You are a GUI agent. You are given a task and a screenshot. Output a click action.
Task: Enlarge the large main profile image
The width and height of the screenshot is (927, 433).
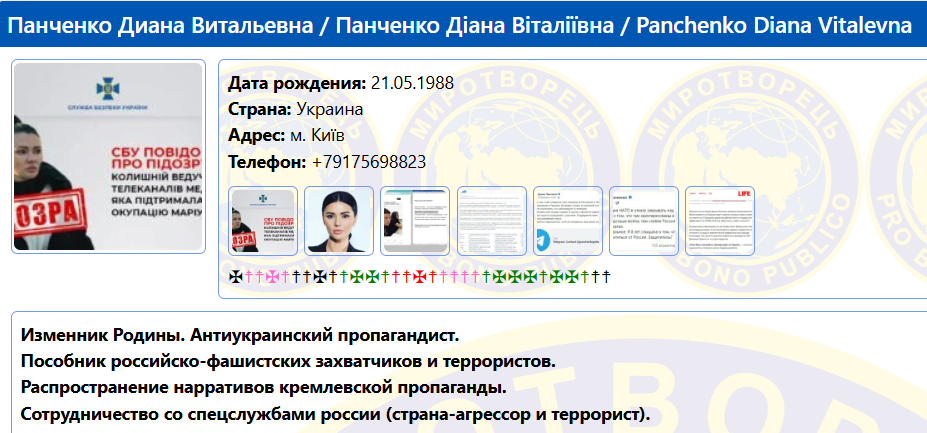108,156
